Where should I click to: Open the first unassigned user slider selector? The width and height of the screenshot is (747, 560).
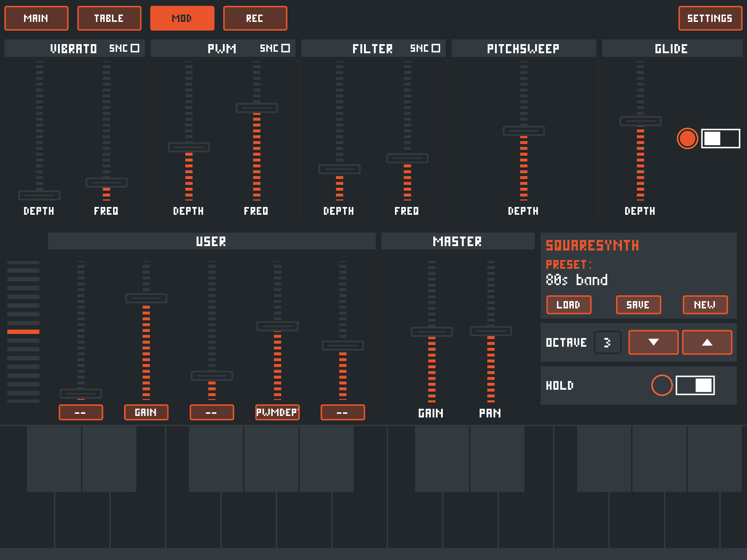point(81,412)
